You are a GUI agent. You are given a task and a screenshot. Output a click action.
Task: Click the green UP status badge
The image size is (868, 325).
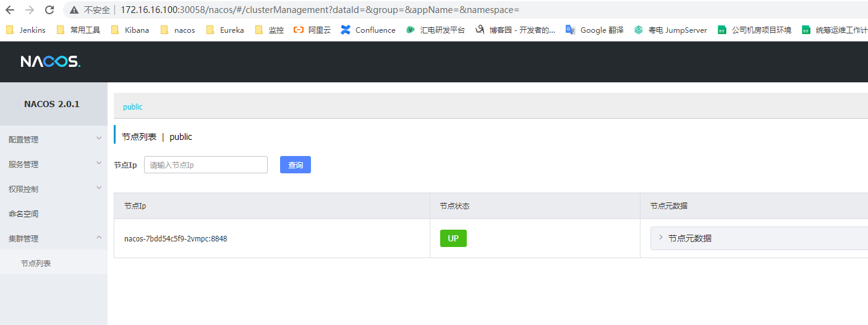[x=453, y=238]
